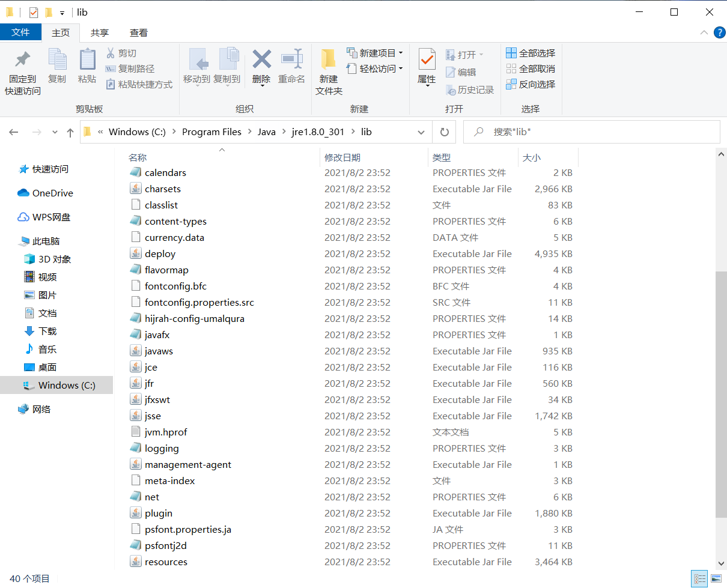
Task: Click Select all (全部选择)
Action: click(x=531, y=53)
